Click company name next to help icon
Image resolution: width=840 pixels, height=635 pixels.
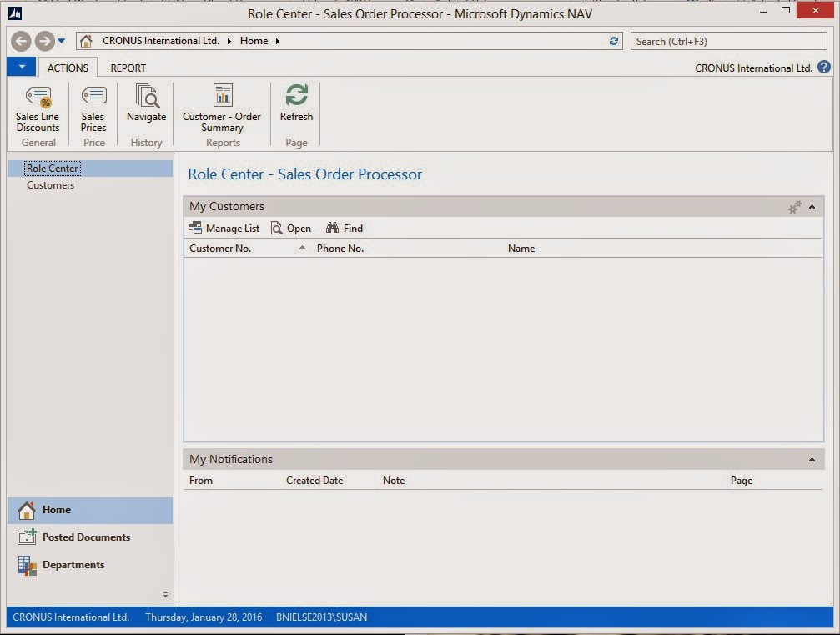click(x=753, y=68)
